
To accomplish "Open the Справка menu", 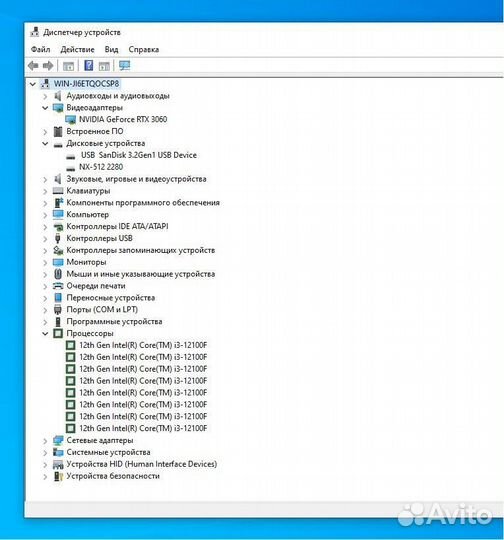I will 144,50.
